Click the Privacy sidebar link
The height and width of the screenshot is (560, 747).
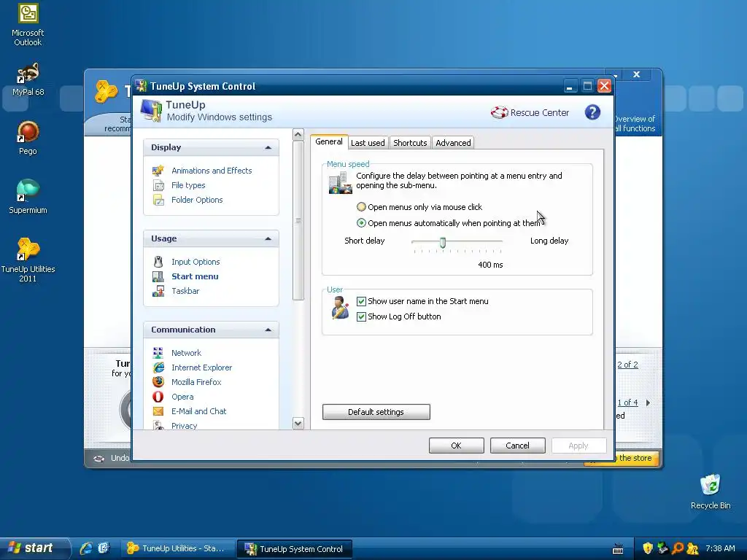coord(185,425)
